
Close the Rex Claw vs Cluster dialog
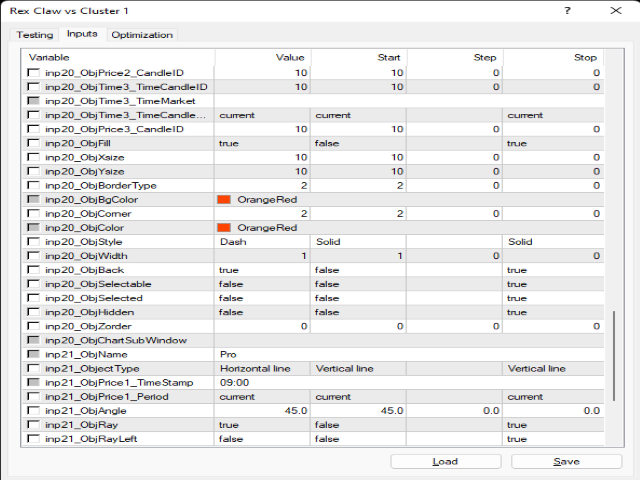(618, 10)
